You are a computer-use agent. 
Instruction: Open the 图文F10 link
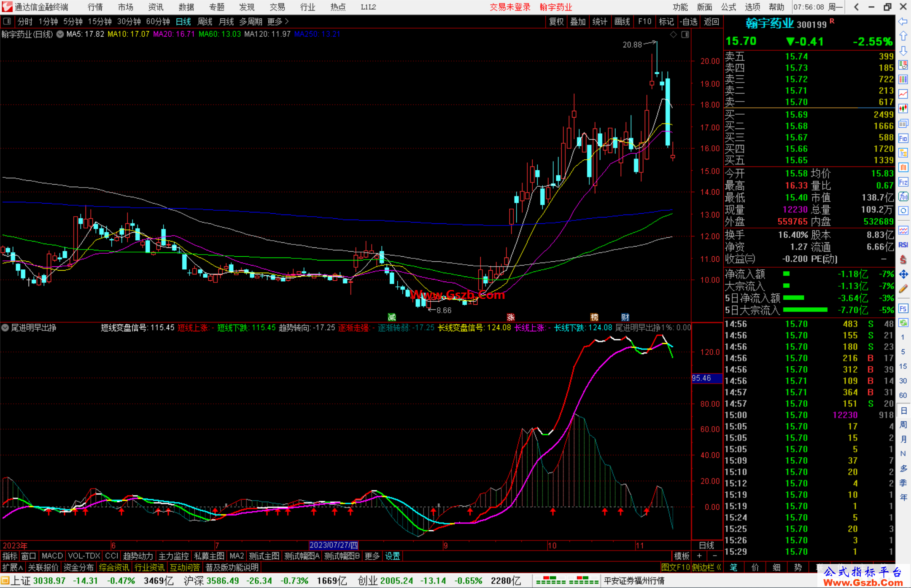click(676, 567)
